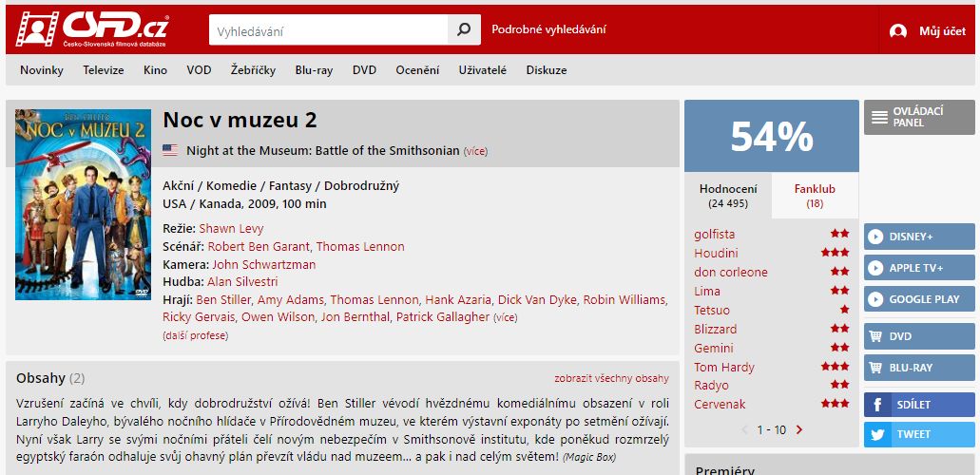Go to next ratings page arrow

pyautogui.click(x=799, y=430)
